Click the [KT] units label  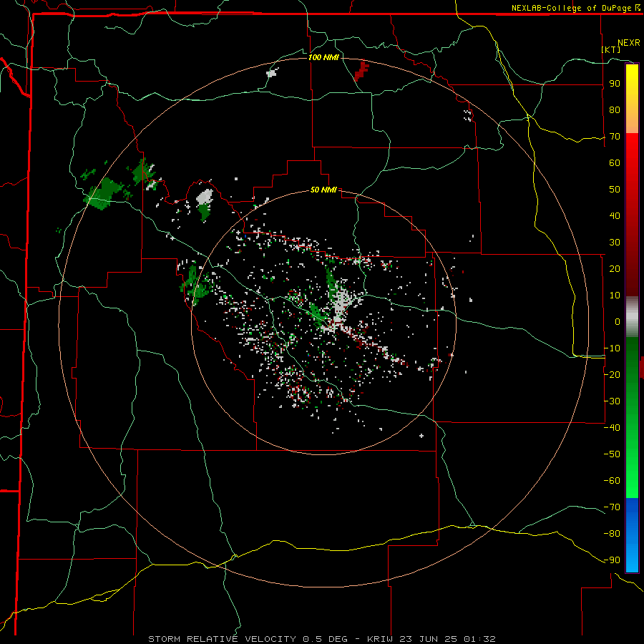coord(611,49)
